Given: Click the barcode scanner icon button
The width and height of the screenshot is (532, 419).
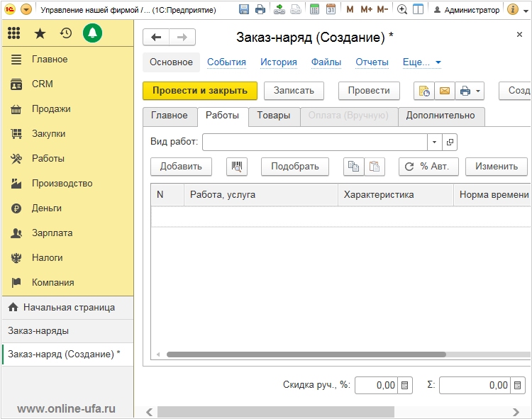Looking at the screenshot, I should click(237, 167).
